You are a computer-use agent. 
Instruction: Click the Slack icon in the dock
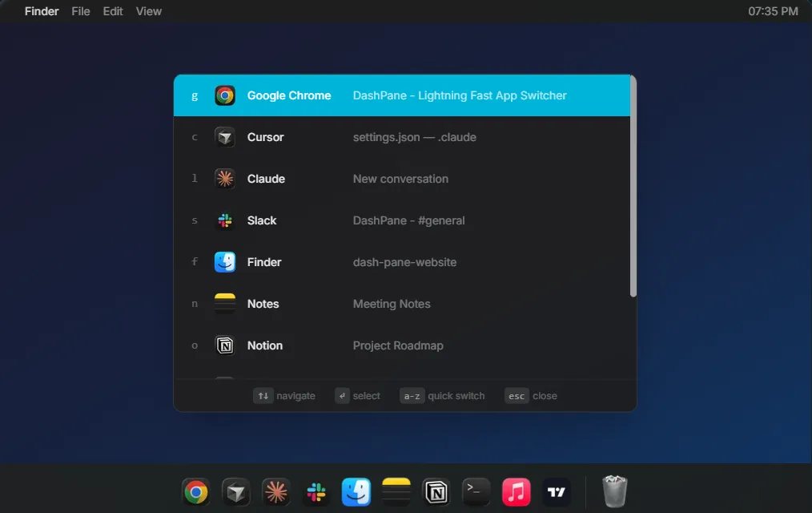tap(316, 491)
